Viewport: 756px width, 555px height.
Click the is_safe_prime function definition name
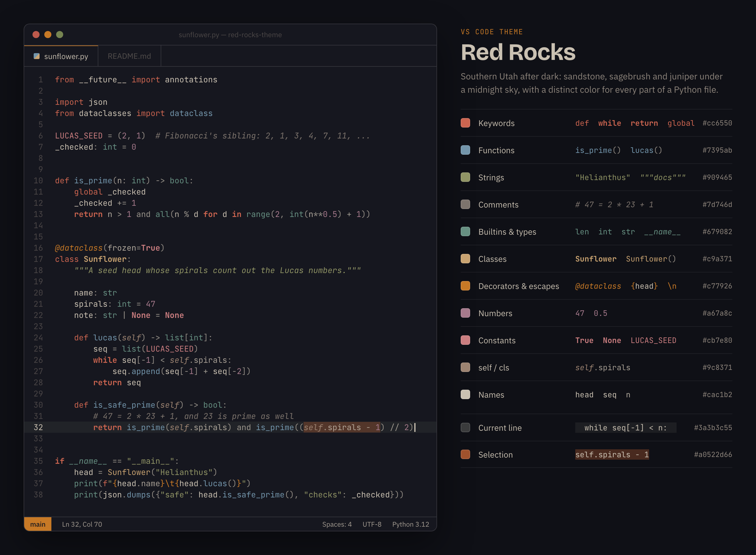[124, 405]
